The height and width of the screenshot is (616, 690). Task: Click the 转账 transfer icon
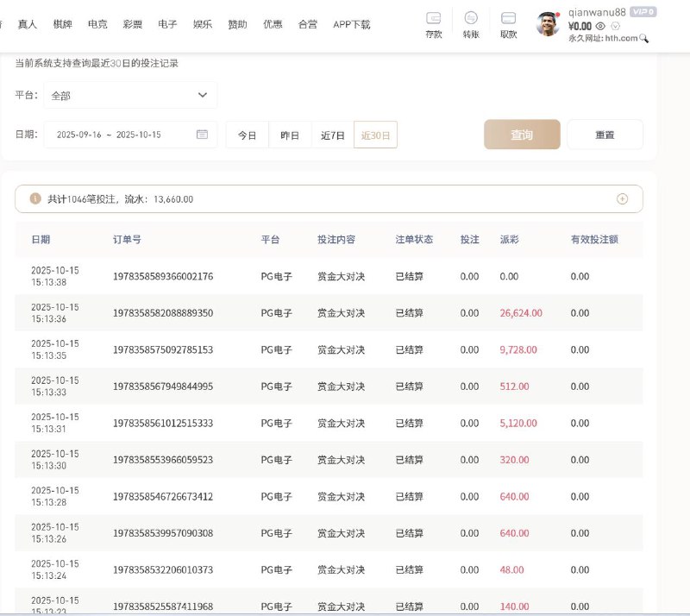pos(471,18)
